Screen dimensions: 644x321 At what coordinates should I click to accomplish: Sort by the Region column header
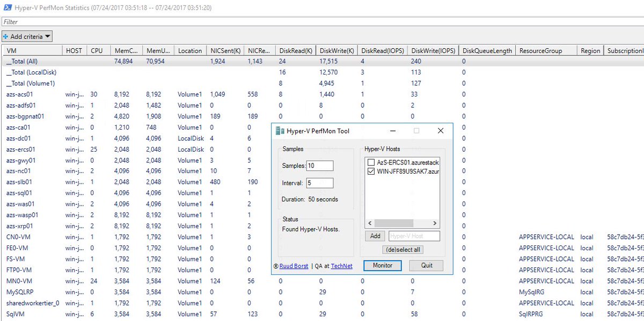pyautogui.click(x=590, y=50)
